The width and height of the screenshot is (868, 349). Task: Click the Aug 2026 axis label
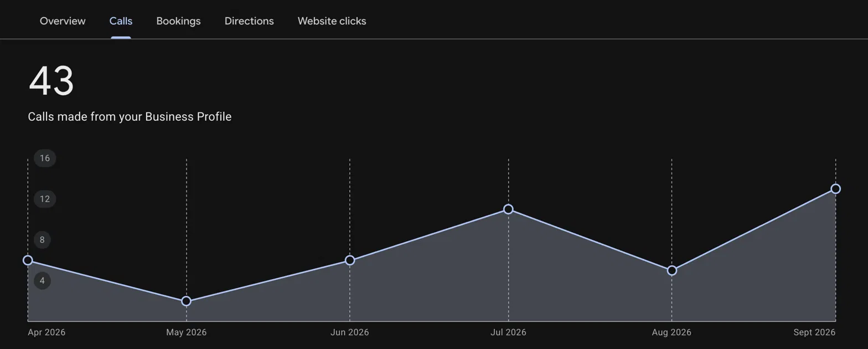click(x=671, y=332)
